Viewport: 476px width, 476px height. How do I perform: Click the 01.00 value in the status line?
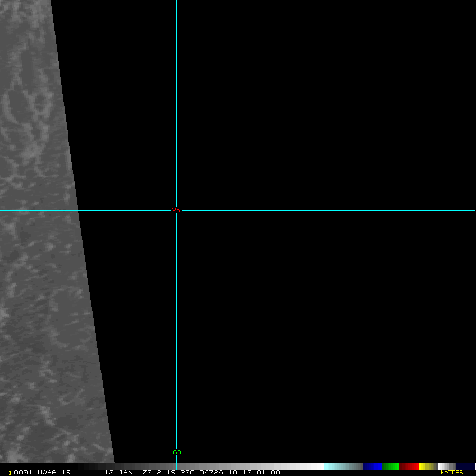268,472
